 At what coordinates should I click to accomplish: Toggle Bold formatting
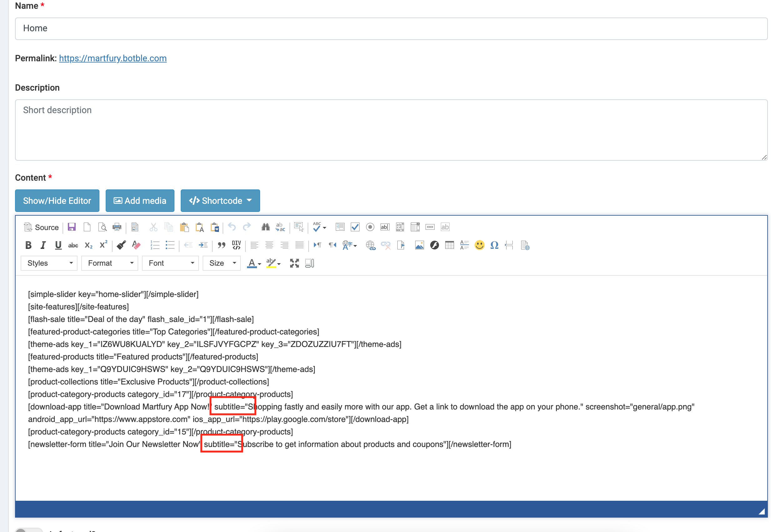pyautogui.click(x=28, y=245)
